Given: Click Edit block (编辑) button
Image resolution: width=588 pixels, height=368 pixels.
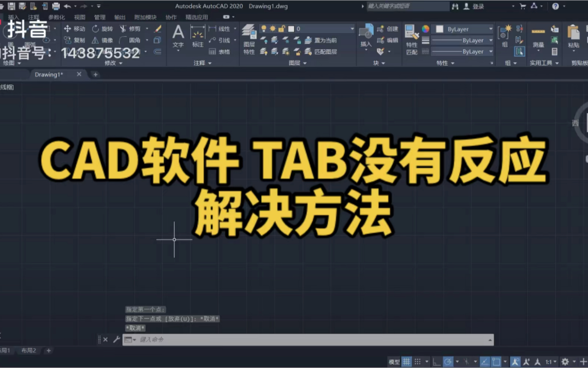Looking at the screenshot, I should tap(387, 40).
